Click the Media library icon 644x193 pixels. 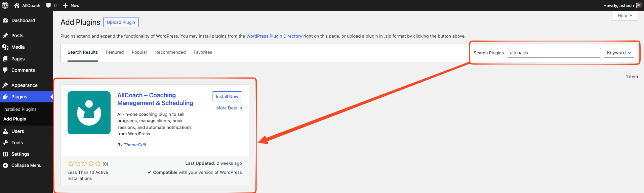pos(5,47)
